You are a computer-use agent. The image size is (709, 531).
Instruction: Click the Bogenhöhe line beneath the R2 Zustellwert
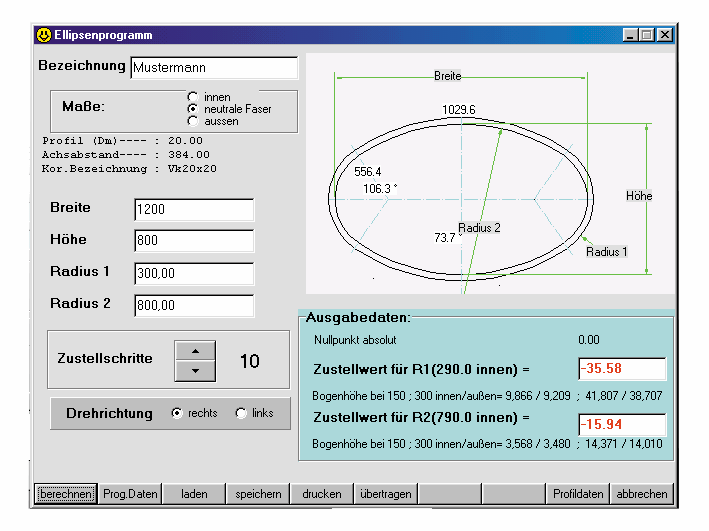pyautogui.click(x=487, y=444)
